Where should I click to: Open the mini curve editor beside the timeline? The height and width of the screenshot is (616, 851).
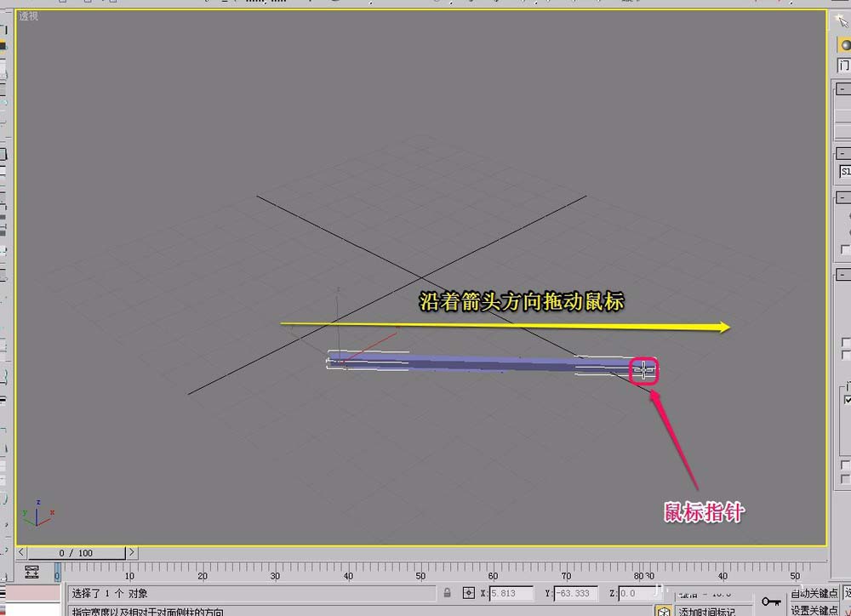(x=31, y=572)
